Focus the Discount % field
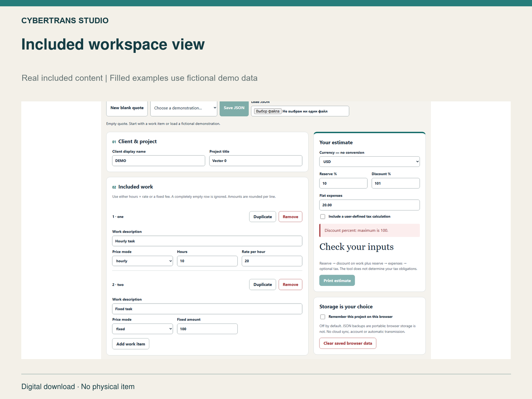 coord(396,183)
